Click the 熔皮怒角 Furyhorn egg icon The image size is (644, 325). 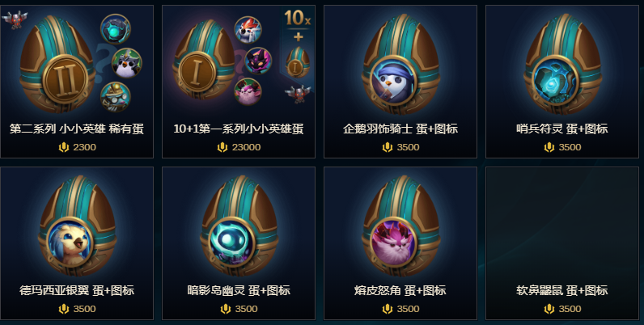400,226
